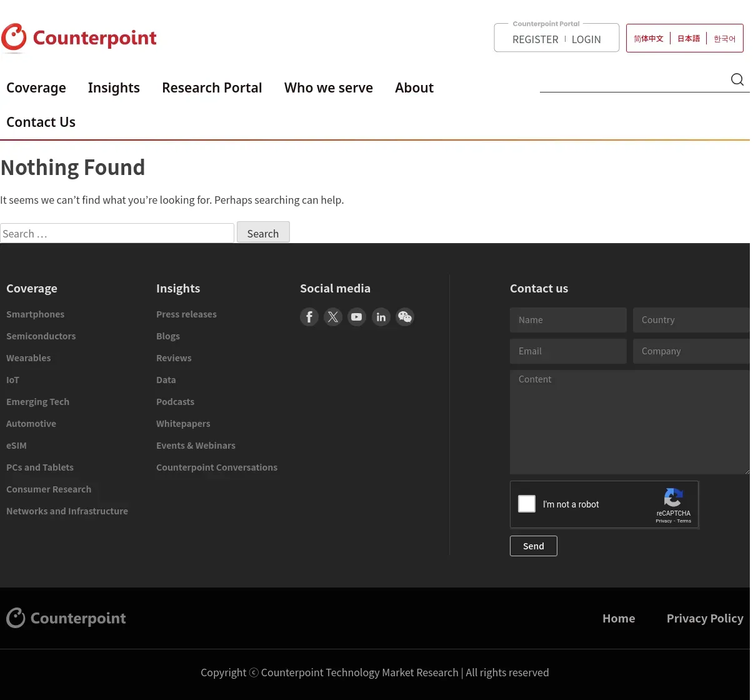
Task: Open Whitepapers footer link
Action: (x=183, y=424)
